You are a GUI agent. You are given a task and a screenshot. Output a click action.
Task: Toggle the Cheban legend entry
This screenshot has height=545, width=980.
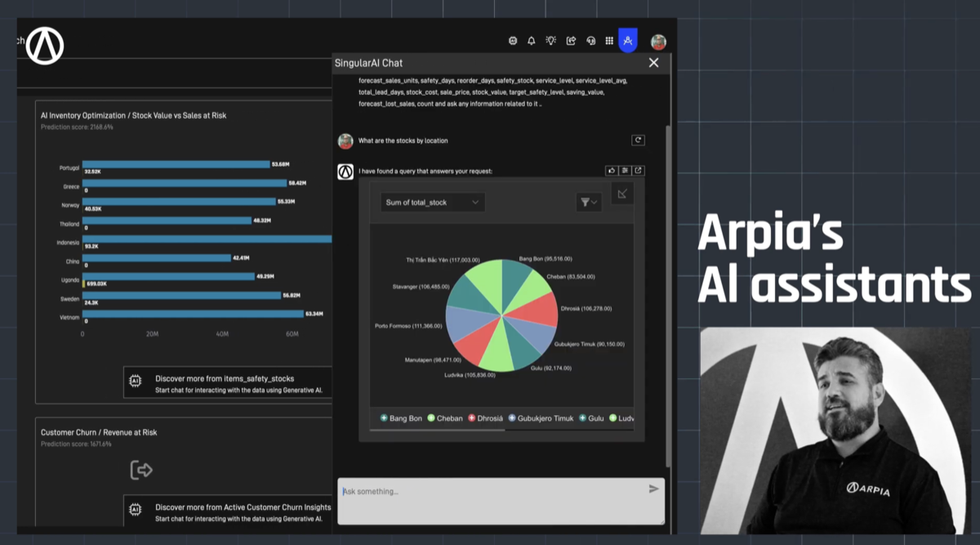coord(445,418)
